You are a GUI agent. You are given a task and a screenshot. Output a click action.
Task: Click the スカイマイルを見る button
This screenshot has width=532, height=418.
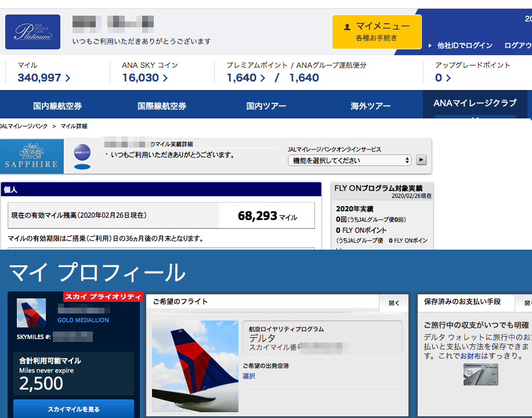74,409
